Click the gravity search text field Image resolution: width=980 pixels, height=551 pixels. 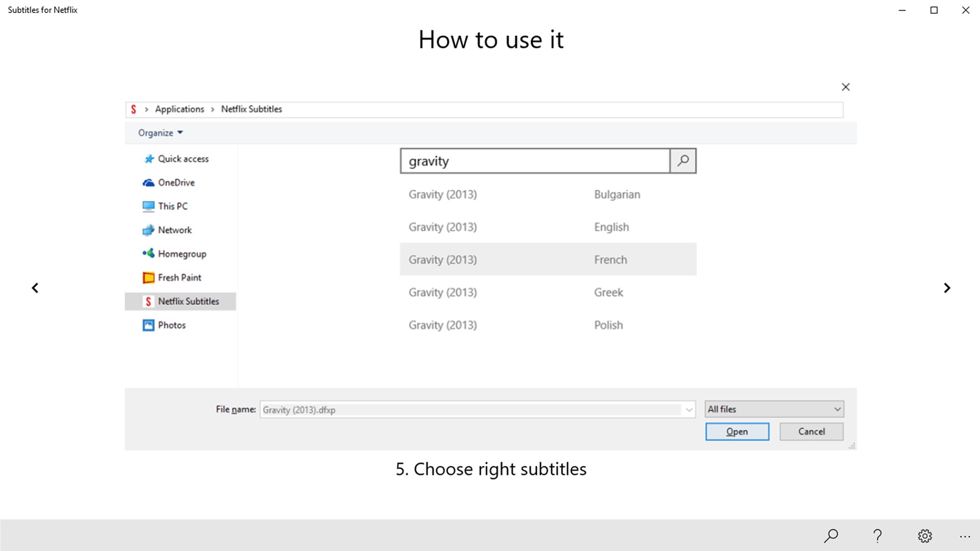pos(535,161)
